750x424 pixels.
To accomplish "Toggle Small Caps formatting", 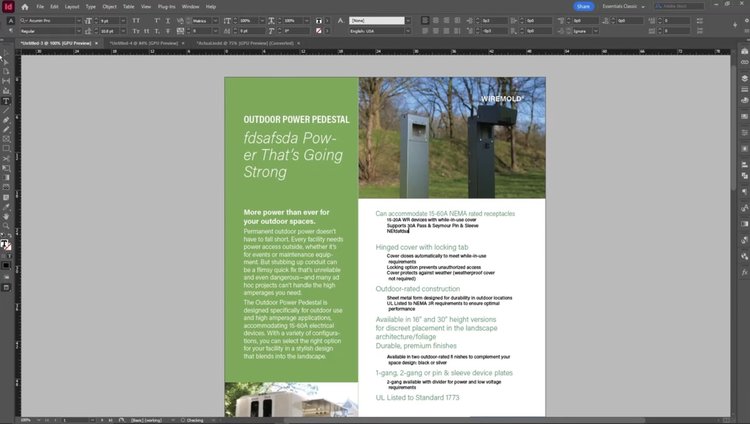I will [136, 31].
